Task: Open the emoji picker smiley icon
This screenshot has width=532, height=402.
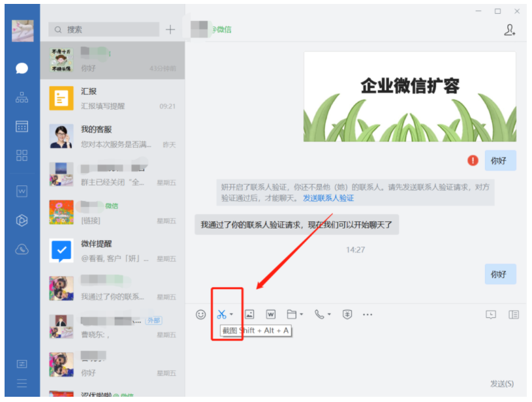Action: (201, 315)
